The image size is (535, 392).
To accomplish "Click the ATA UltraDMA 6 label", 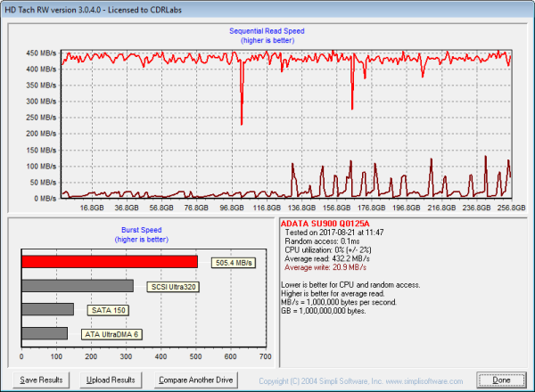I will [x=111, y=334].
